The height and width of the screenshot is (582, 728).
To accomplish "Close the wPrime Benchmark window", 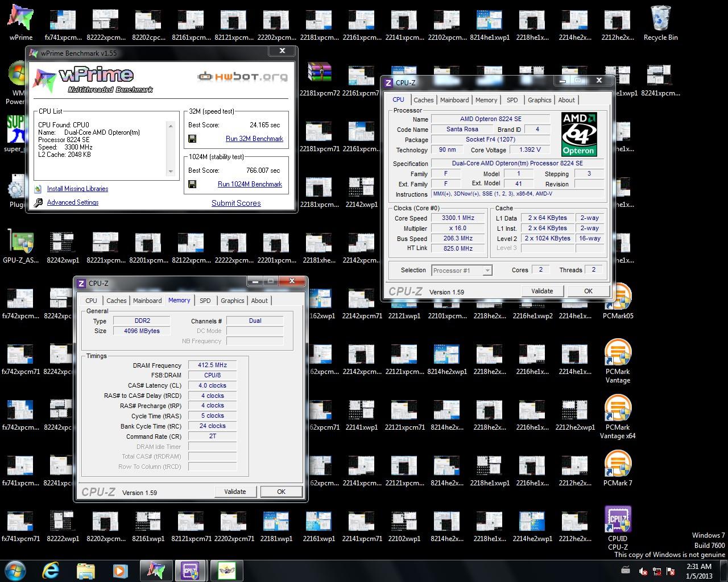I will point(282,51).
